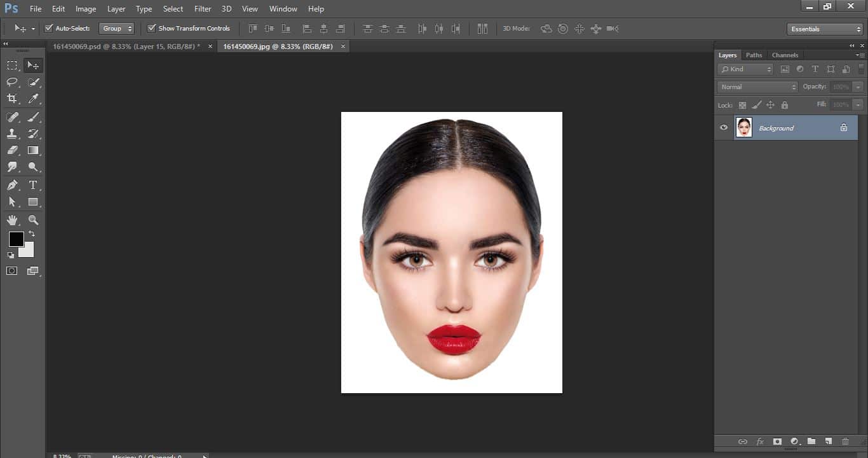Screen dimensions: 868x458
Task: Click the Background layer thumbnail
Action: coord(743,128)
